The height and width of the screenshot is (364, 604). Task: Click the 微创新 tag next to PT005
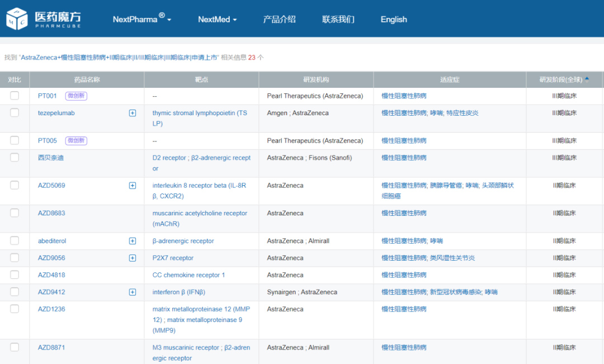(x=76, y=141)
